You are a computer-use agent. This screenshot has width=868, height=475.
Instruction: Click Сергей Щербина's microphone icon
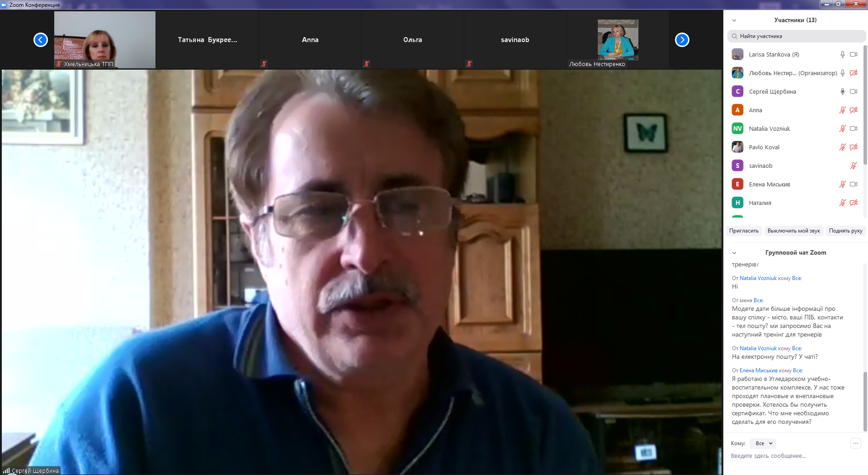click(x=843, y=91)
